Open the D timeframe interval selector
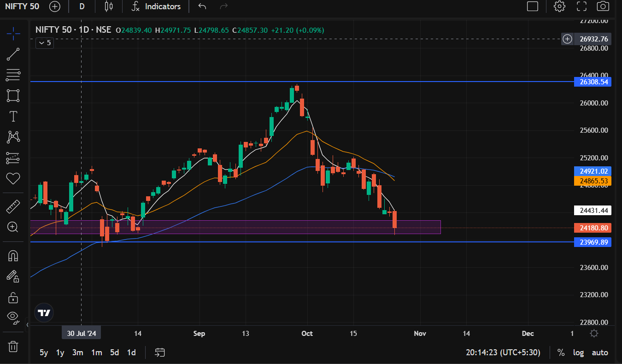The height and width of the screenshot is (364, 622). (82, 6)
